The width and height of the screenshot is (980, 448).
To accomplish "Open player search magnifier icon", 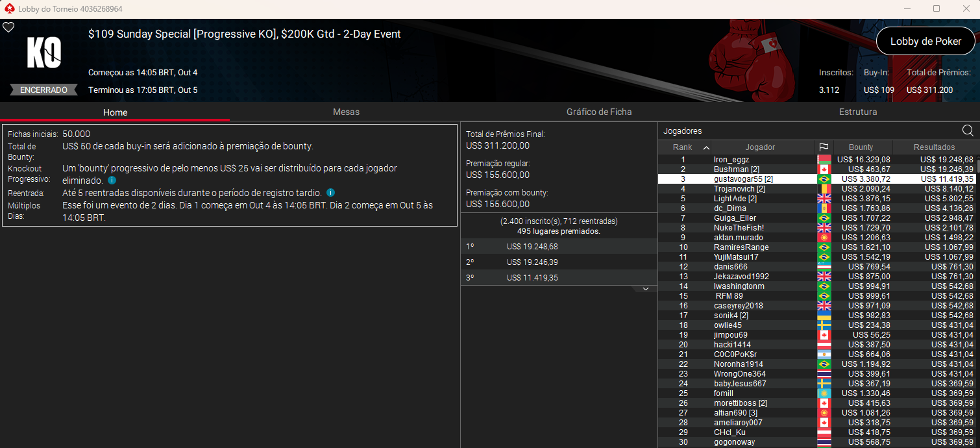I will pyautogui.click(x=968, y=131).
